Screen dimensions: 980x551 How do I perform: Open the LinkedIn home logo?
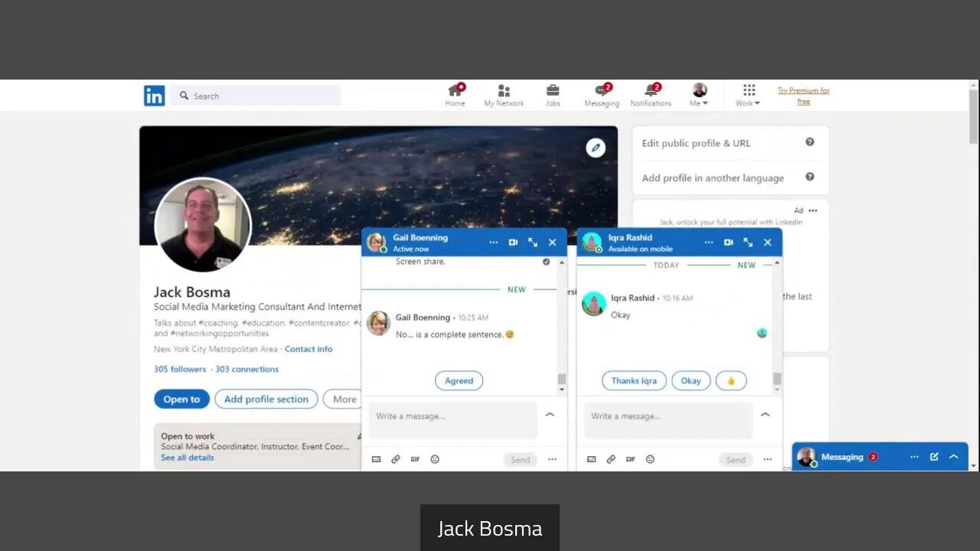154,96
